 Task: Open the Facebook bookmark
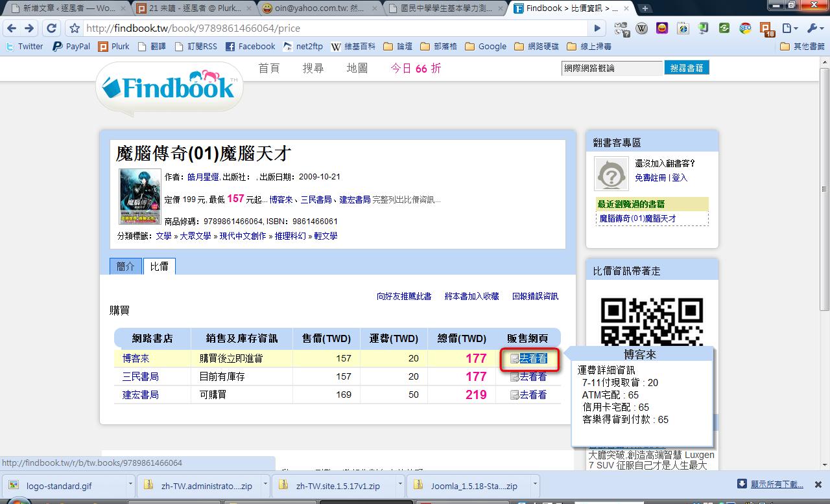click(250, 47)
